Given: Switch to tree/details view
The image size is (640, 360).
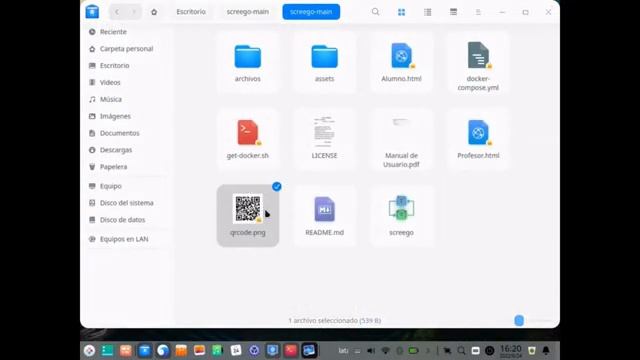Looking at the screenshot, I should [x=453, y=12].
